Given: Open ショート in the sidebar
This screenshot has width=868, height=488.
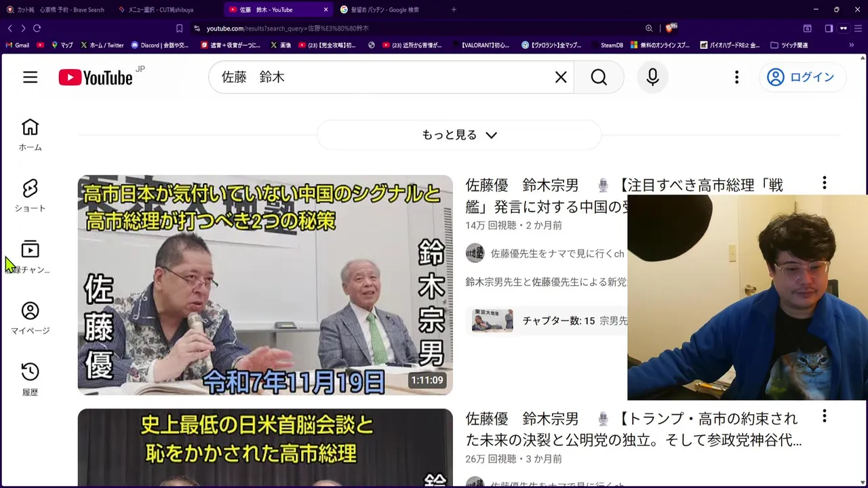Looking at the screenshot, I should click(x=30, y=196).
